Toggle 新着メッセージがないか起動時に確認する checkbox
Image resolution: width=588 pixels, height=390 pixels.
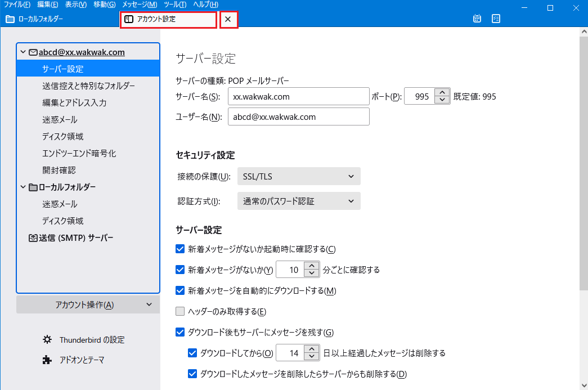pyautogui.click(x=180, y=249)
